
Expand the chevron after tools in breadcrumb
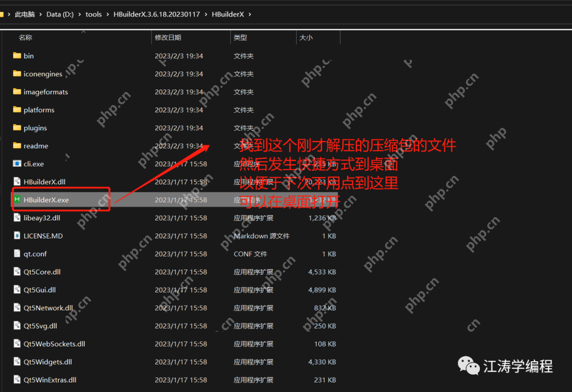pos(108,14)
